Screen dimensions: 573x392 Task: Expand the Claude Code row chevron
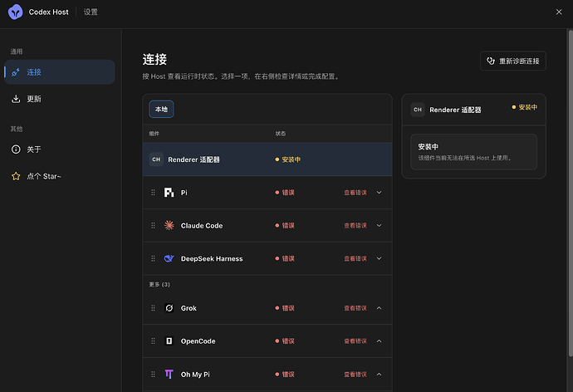pyautogui.click(x=379, y=225)
